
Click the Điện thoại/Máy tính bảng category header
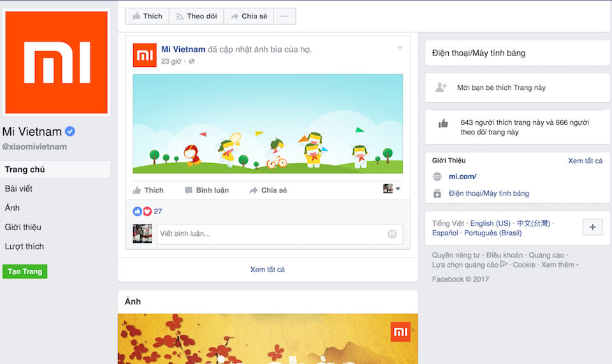tap(479, 53)
